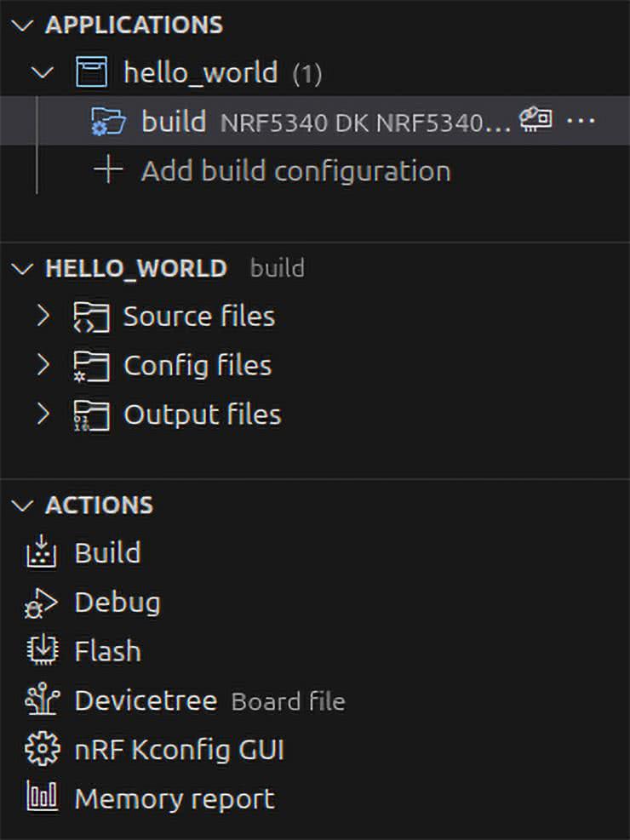Click the Memory report chart icon
The image size is (630, 840).
41,799
